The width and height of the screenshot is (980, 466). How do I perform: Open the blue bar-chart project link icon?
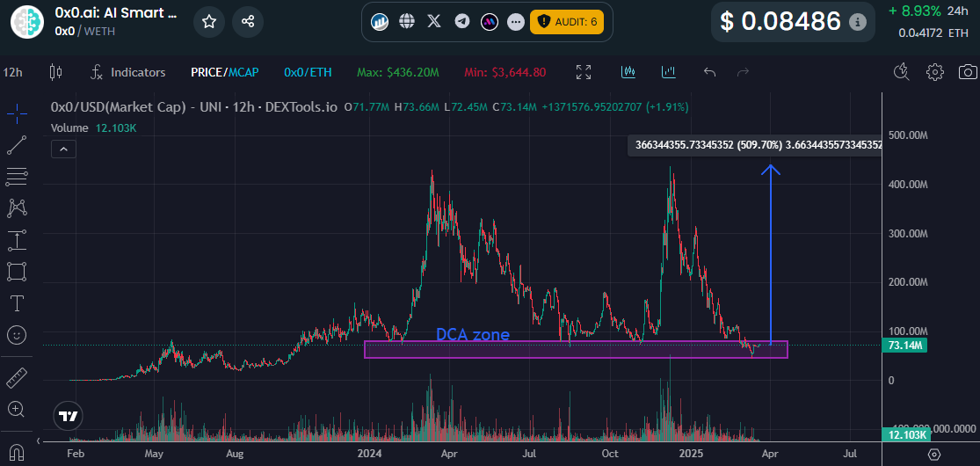380,22
